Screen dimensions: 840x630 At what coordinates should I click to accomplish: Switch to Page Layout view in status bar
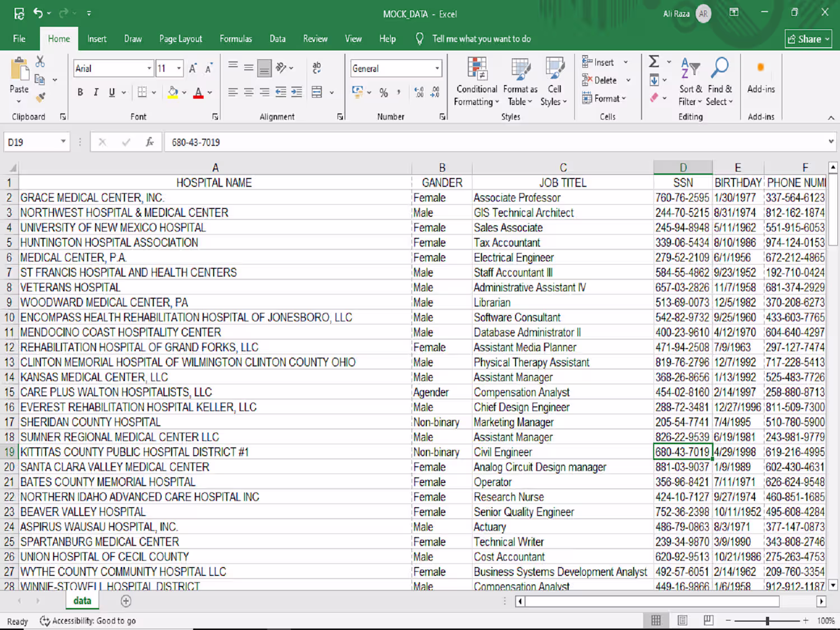point(682,620)
